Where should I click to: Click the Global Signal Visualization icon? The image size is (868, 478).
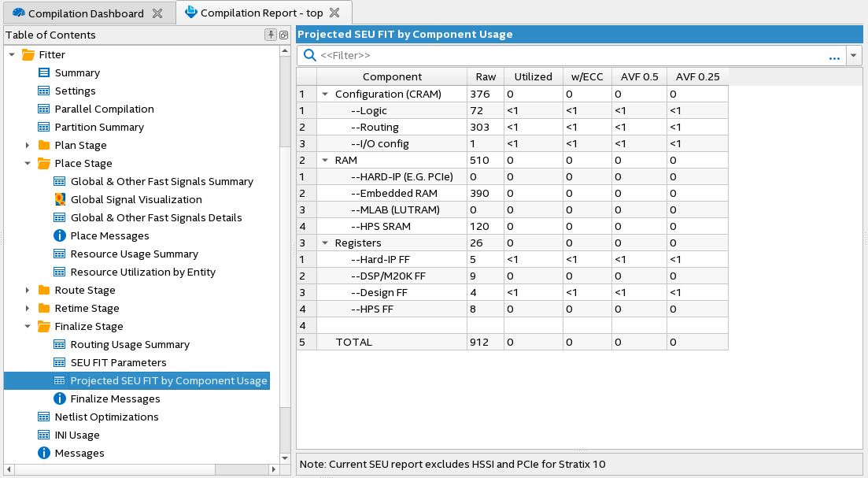point(60,199)
